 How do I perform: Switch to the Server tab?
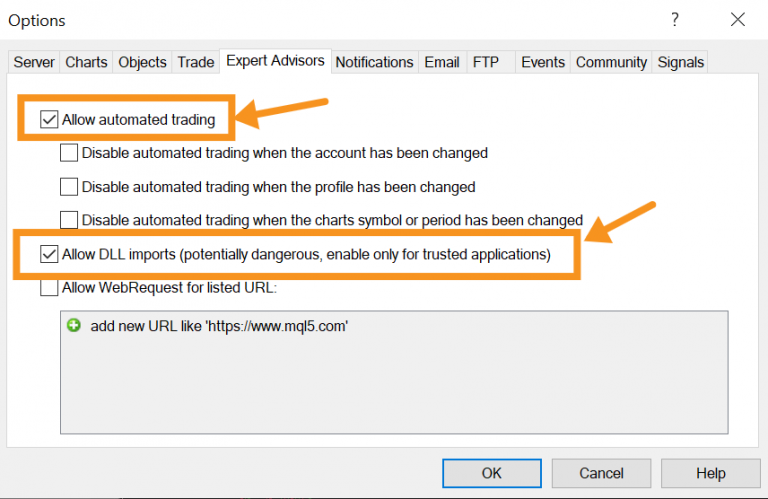[34, 62]
